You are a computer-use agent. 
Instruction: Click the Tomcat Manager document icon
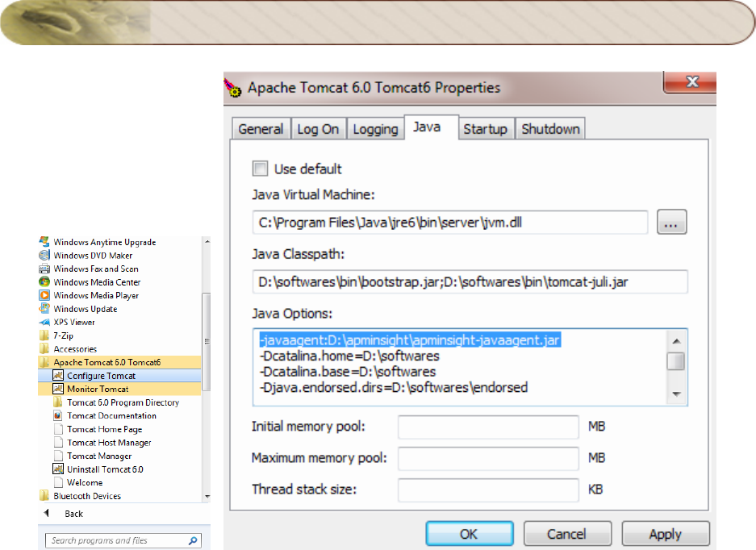click(x=58, y=456)
